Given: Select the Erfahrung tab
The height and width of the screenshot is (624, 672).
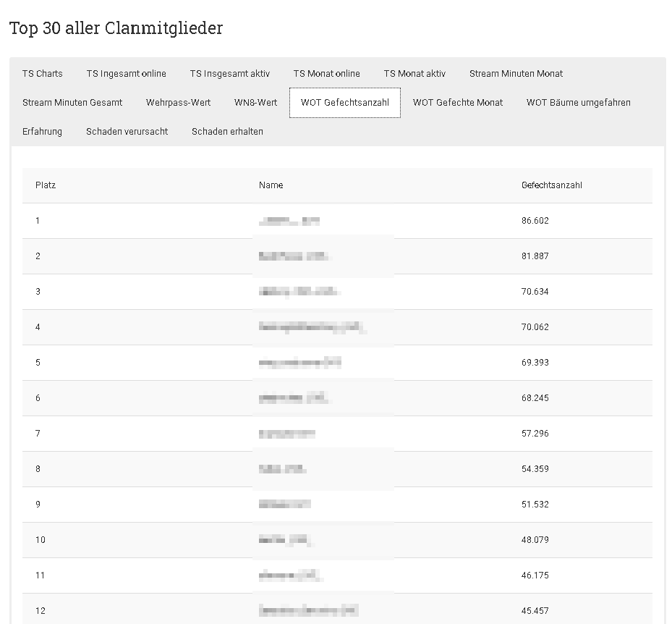Looking at the screenshot, I should (x=42, y=132).
